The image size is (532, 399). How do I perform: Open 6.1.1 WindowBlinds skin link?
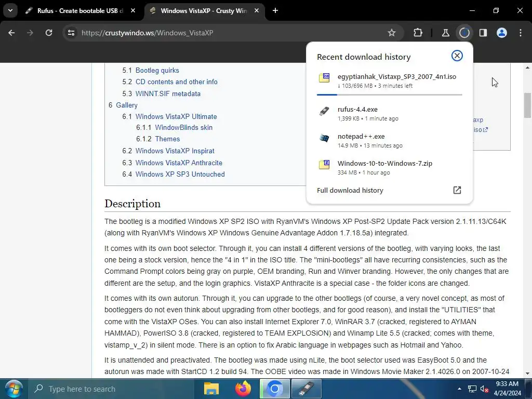point(183,128)
